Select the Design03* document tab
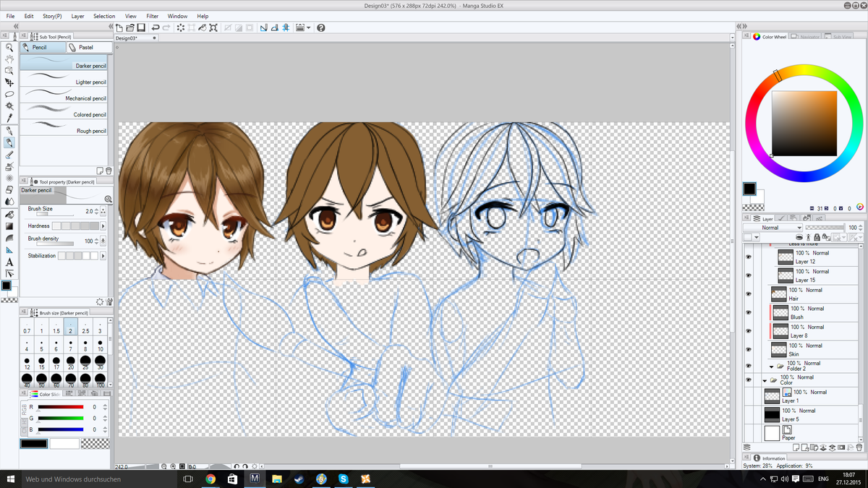Viewport: 868px width, 488px height. click(x=136, y=38)
